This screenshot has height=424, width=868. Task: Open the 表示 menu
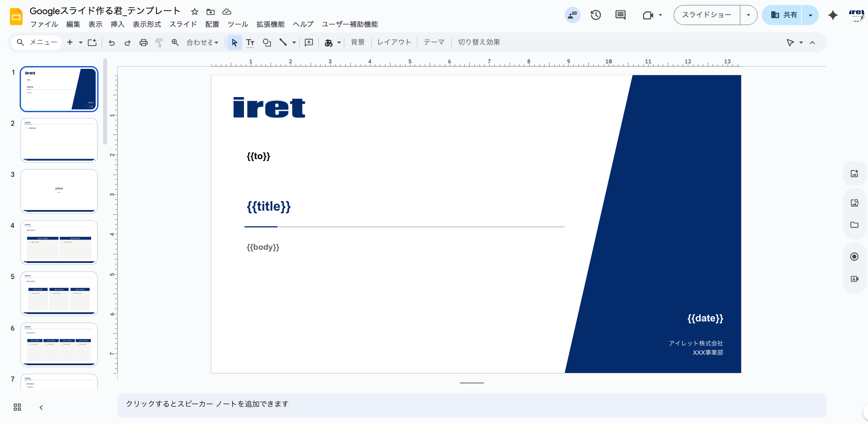95,24
